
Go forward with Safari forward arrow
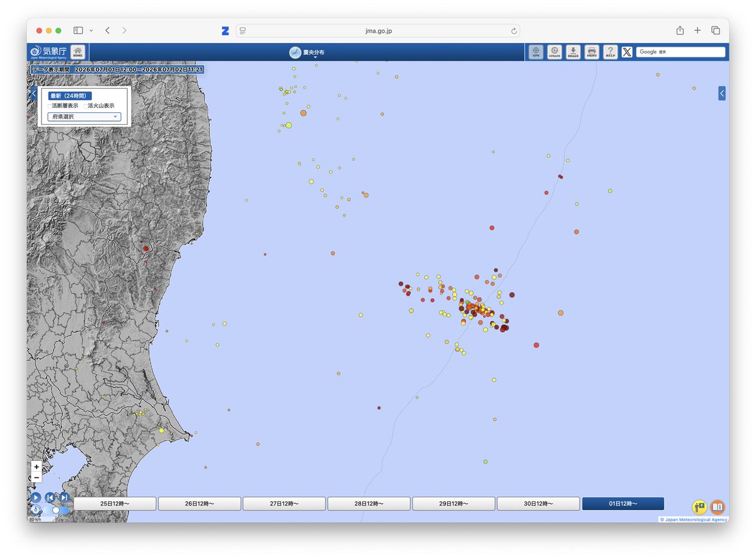(x=124, y=30)
